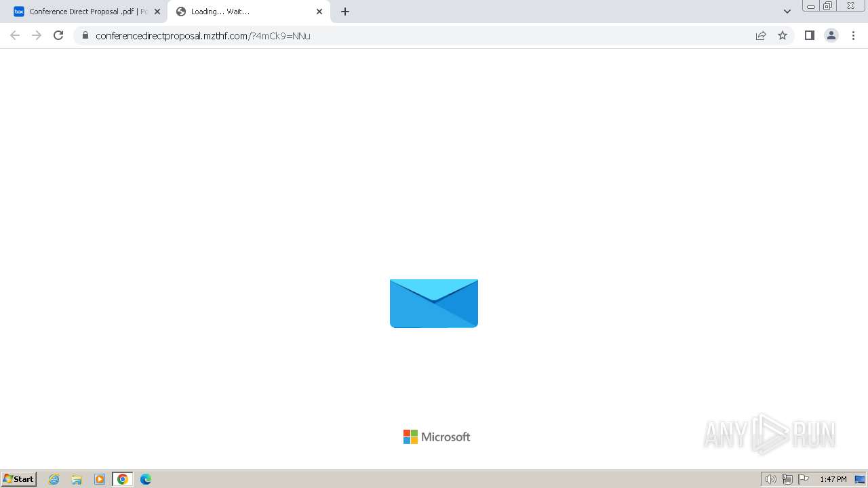The width and height of the screenshot is (868, 488).
Task: Launch Internet Explorer from the taskbar
Action: [x=54, y=479]
